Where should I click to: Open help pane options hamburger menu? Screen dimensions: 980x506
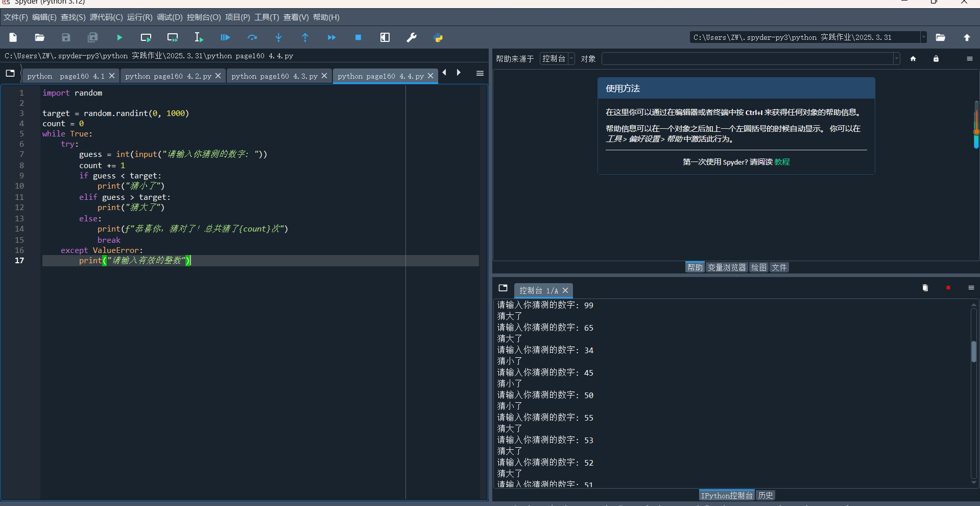[x=970, y=59]
